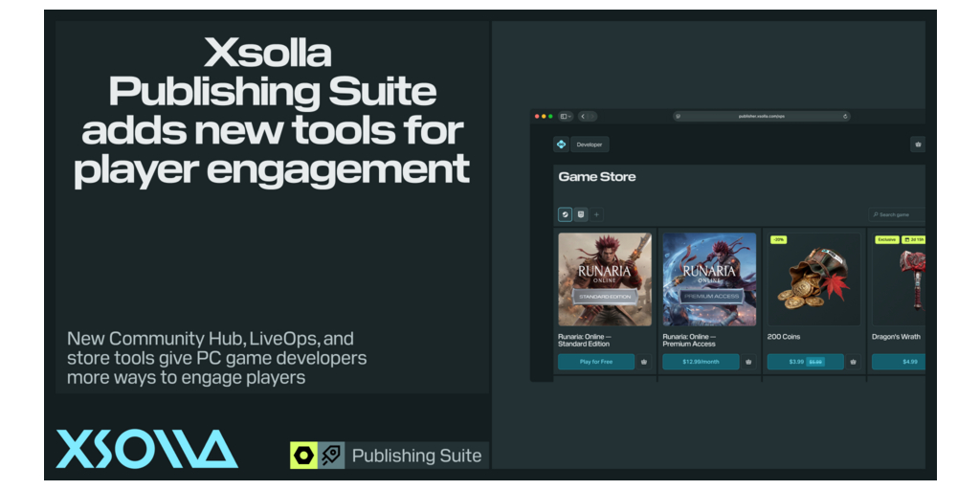Select the Epic Games platform tab icon

click(x=581, y=214)
